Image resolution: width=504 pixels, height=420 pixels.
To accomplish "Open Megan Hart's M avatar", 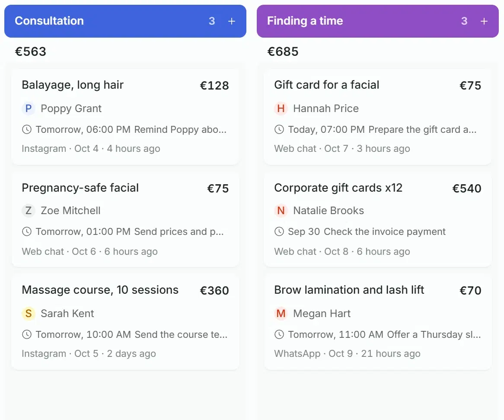I will (281, 314).
